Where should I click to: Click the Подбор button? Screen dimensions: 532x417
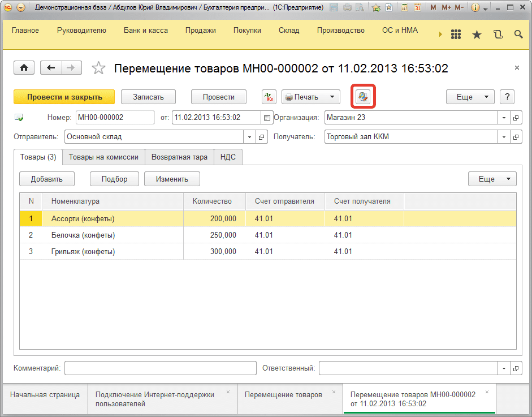click(x=114, y=179)
